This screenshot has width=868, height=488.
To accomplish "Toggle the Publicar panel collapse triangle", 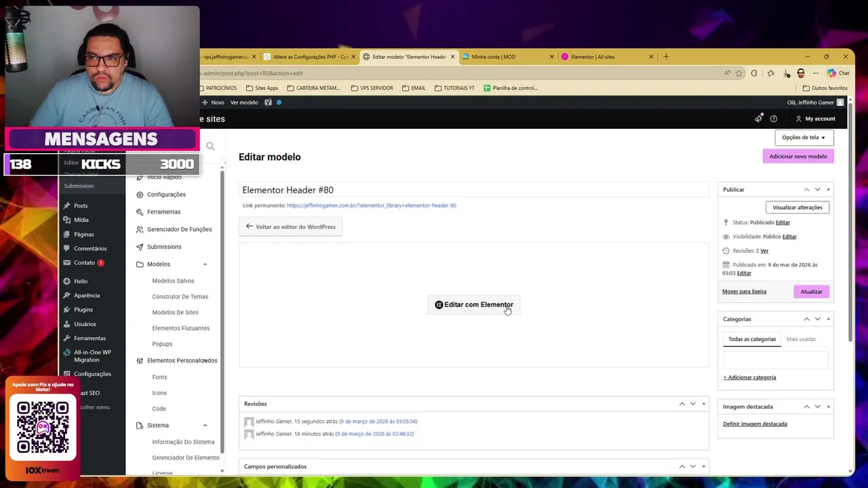I will click(828, 190).
